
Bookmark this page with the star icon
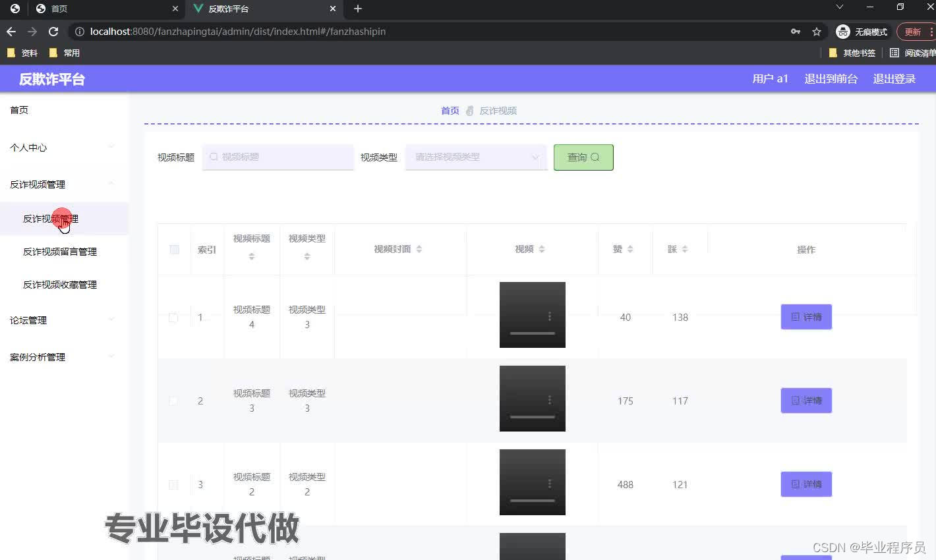pyautogui.click(x=817, y=32)
